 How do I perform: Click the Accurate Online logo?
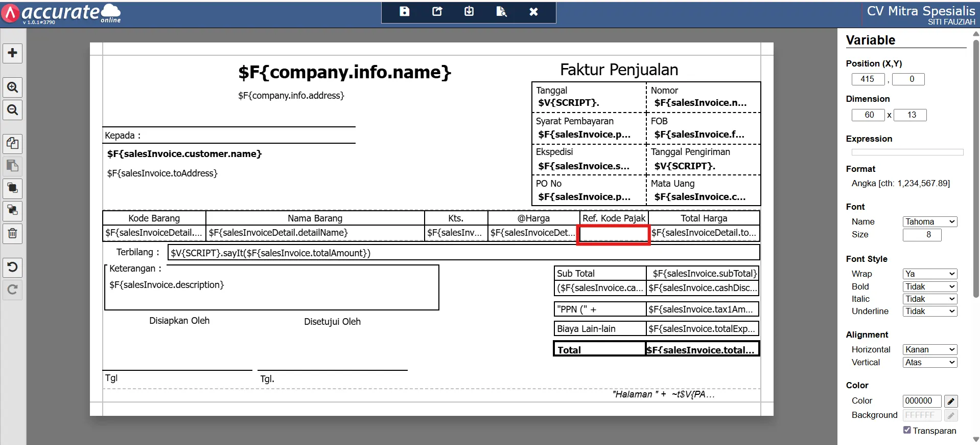[x=61, y=13]
